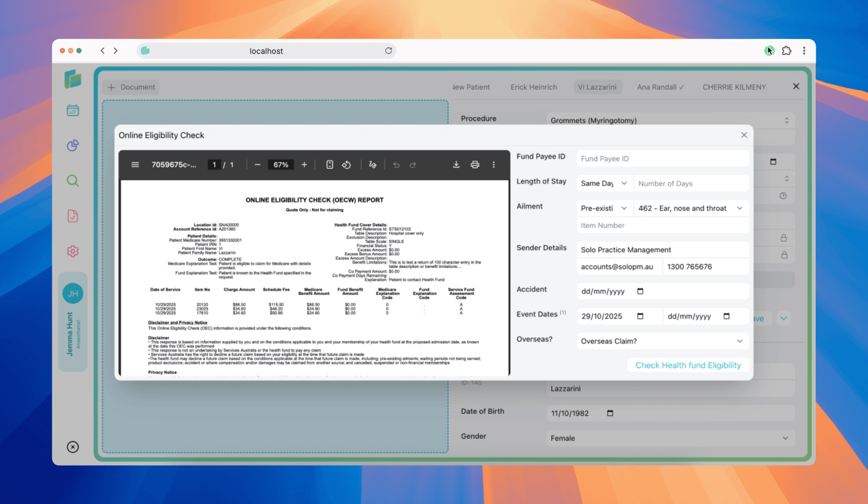Open the search icon in left sidebar
The height and width of the screenshot is (504, 868).
(73, 181)
